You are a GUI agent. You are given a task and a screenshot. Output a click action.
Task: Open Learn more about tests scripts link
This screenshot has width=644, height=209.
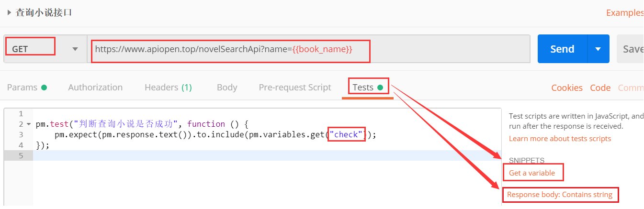coord(560,139)
